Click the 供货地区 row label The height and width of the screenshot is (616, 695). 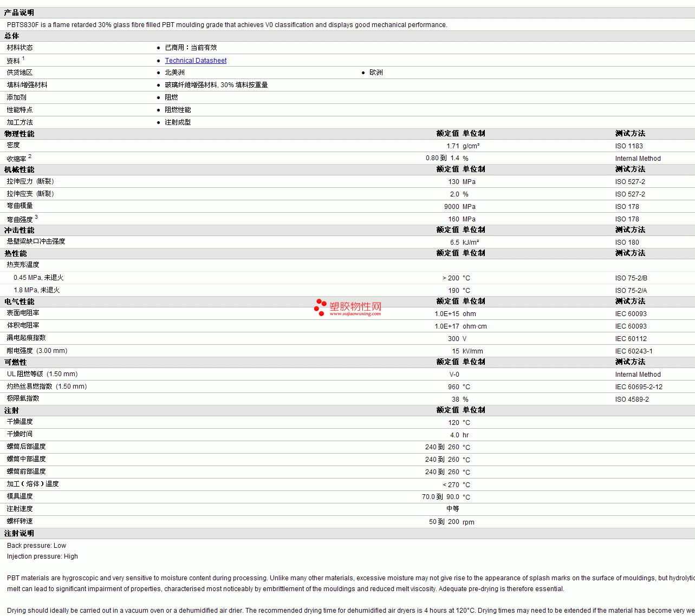click(x=20, y=73)
